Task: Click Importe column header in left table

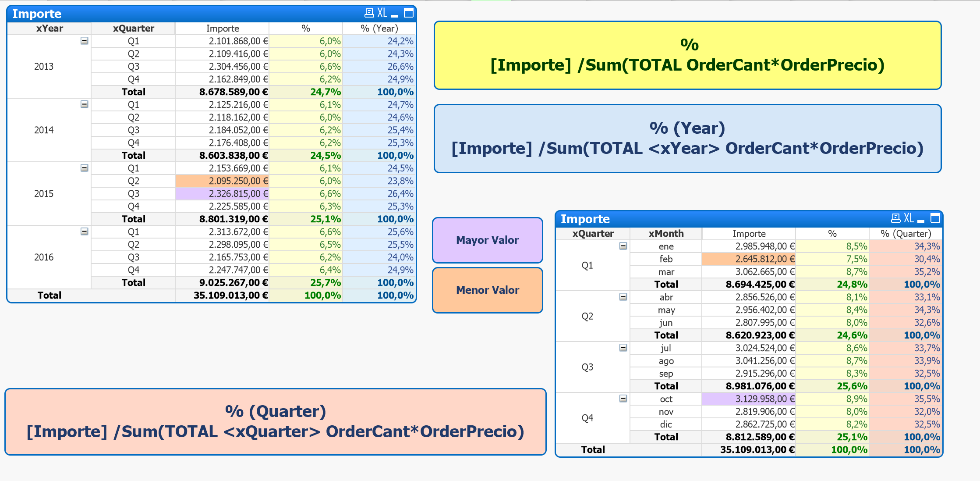Action: [x=222, y=29]
